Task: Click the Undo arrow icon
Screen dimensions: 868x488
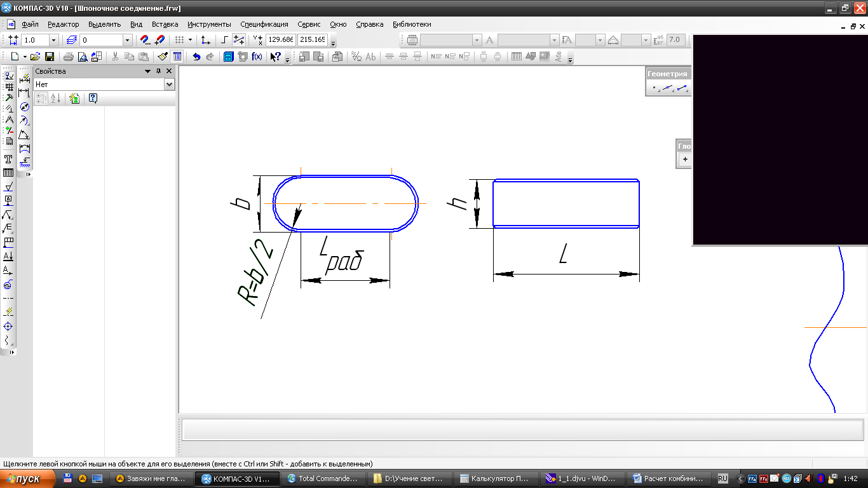Action: [196, 57]
